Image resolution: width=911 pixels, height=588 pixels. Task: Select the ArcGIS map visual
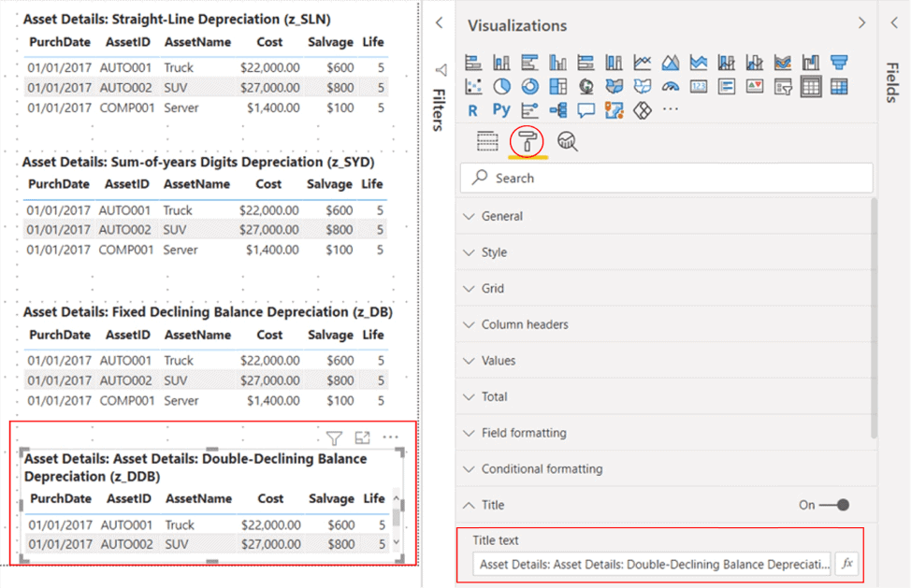point(614,110)
